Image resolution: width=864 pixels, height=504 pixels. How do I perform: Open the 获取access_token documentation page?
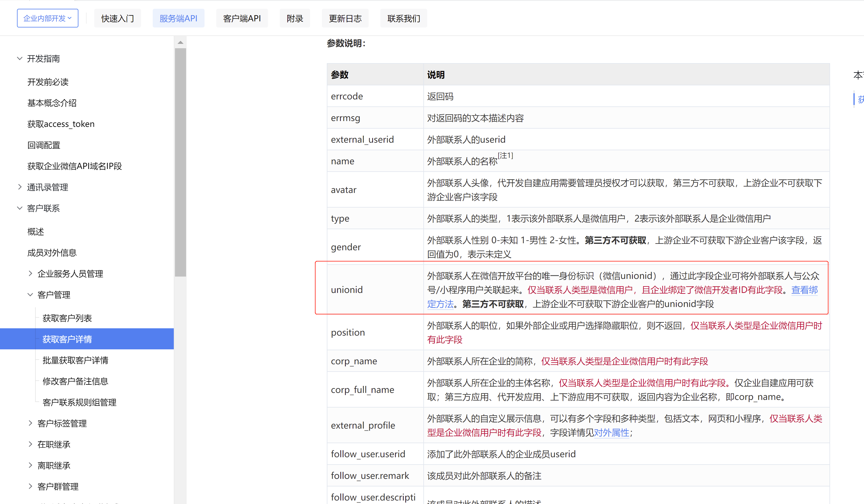click(x=61, y=124)
